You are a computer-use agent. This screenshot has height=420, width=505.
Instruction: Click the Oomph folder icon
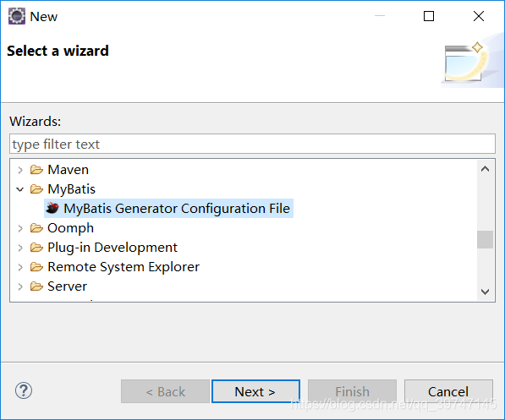pyautogui.click(x=36, y=228)
